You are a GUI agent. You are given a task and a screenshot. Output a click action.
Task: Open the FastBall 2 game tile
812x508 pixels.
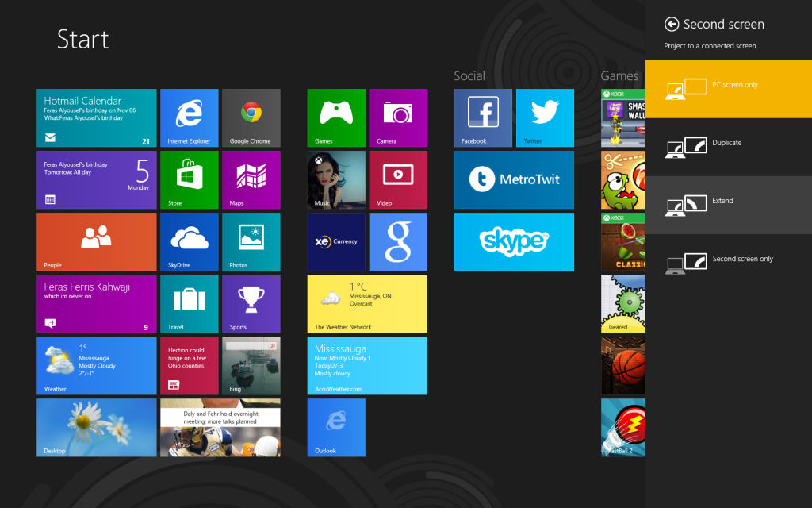(x=623, y=428)
